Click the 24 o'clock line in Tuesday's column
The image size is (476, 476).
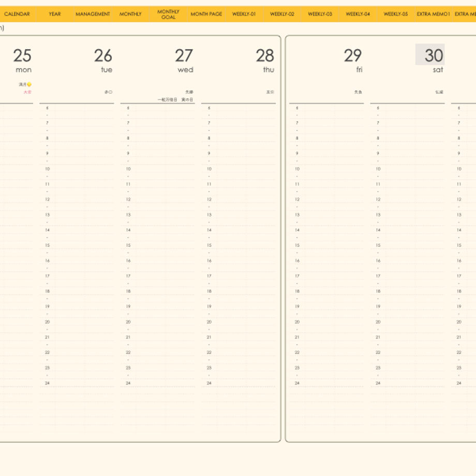77,383
